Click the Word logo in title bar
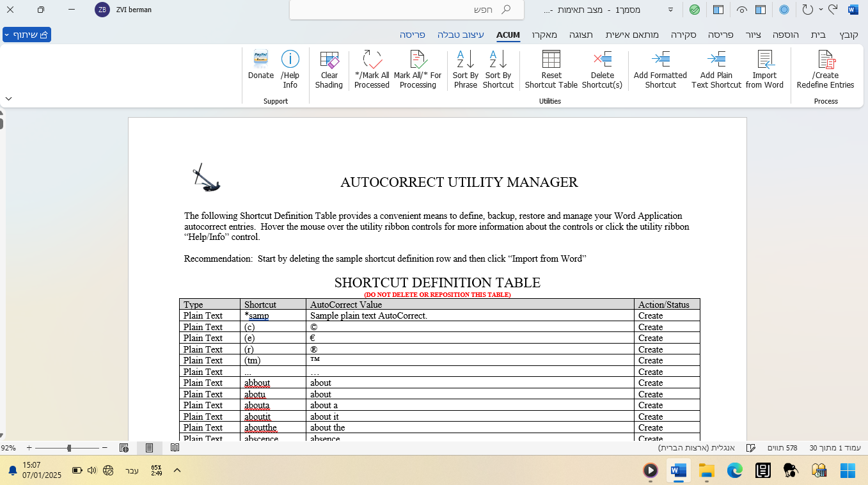868x485 pixels. click(853, 10)
